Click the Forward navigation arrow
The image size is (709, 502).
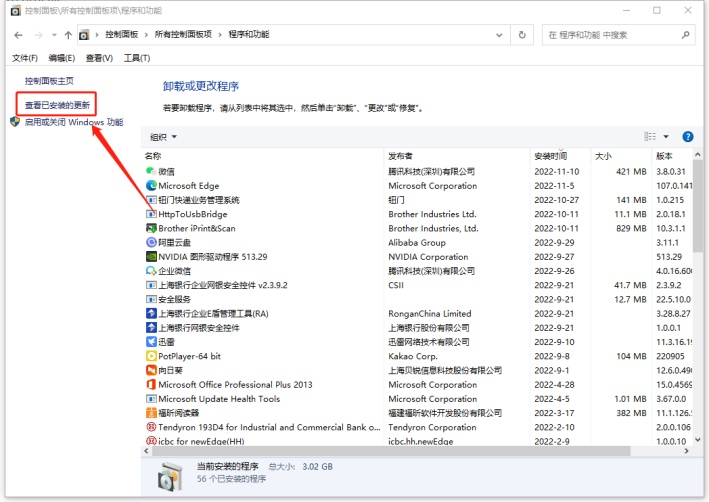pos(38,35)
